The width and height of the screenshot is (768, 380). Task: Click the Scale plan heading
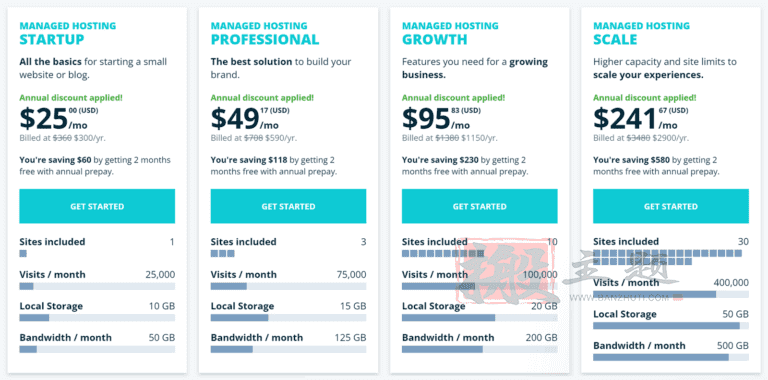pyautogui.click(x=615, y=39)
